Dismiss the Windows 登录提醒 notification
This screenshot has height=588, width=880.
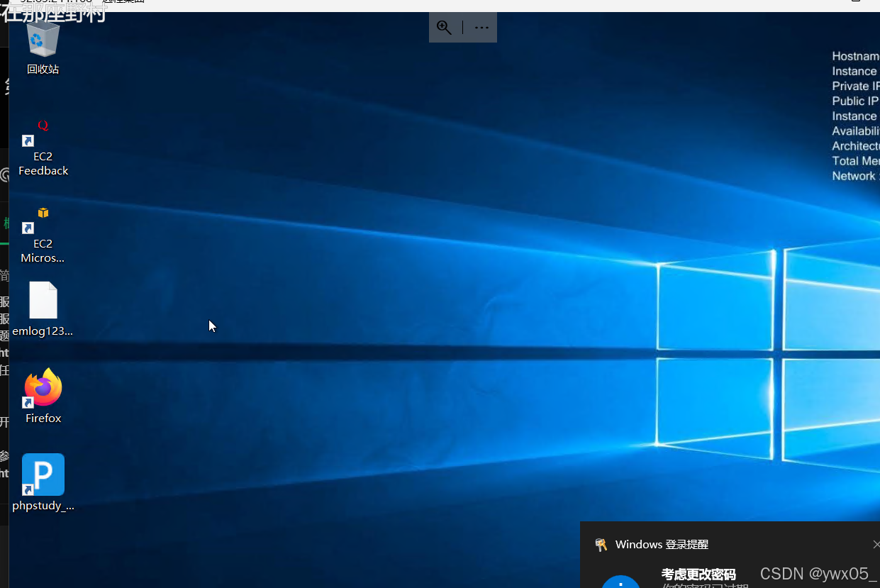pos(876,545)
